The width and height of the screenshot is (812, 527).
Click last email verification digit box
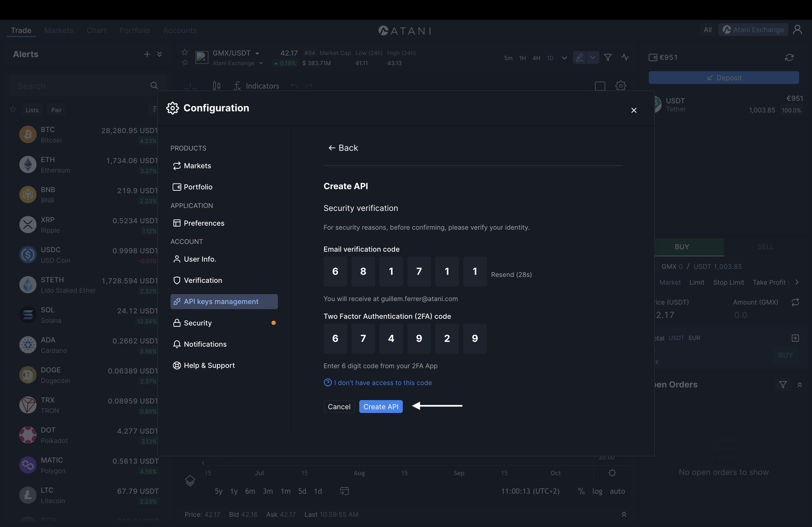[474, 271]
